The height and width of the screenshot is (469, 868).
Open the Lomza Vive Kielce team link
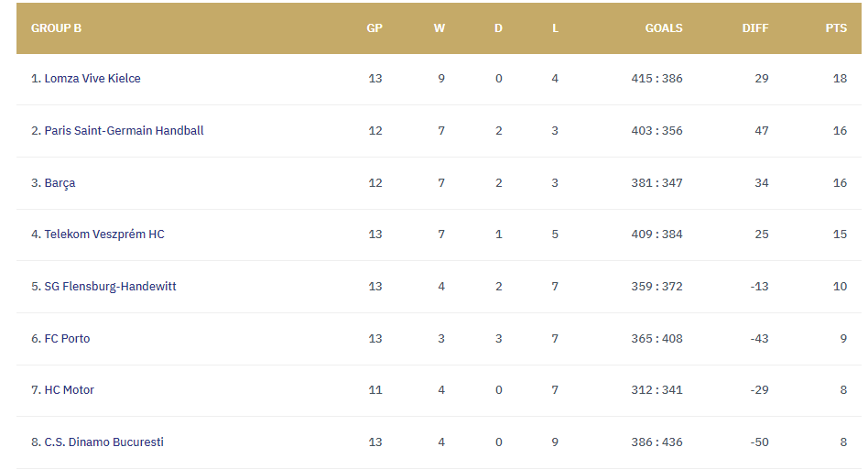[x=92, y=79]
